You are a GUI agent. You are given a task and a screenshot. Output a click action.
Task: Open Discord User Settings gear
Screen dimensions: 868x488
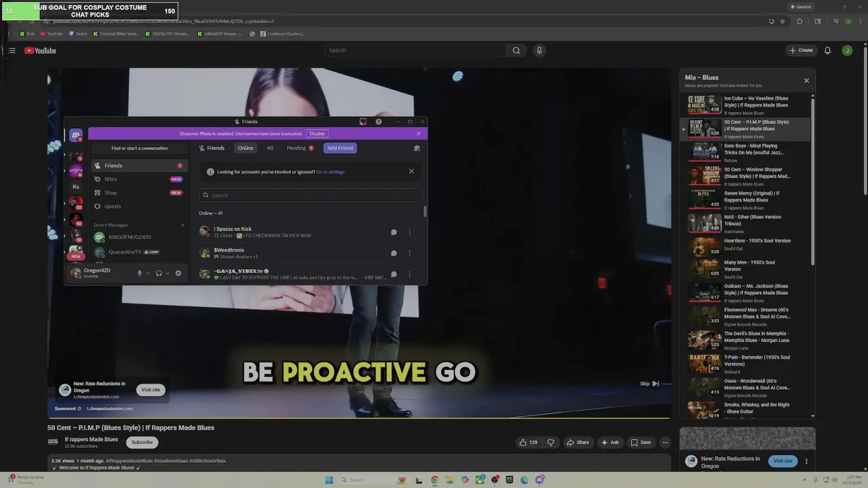178,273
